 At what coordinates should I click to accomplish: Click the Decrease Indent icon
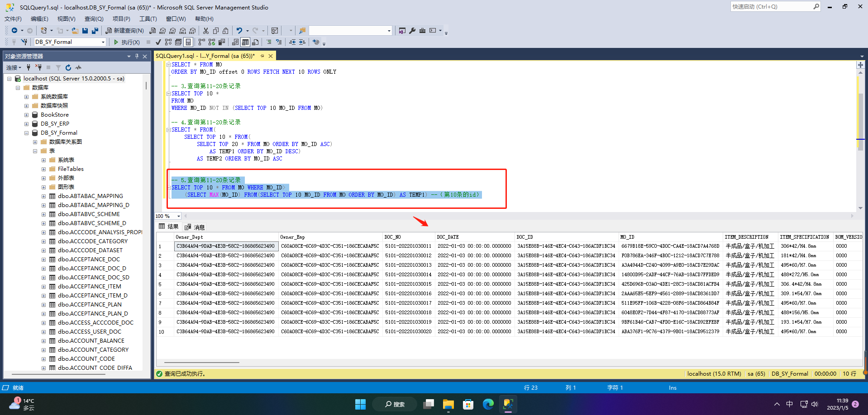(x=292, y=42)
